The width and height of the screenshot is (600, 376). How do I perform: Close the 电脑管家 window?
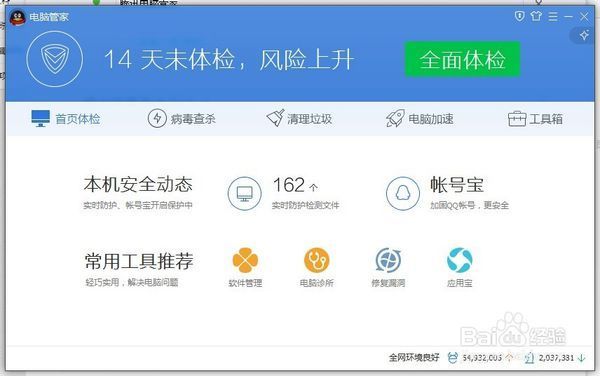click(584, 16)
